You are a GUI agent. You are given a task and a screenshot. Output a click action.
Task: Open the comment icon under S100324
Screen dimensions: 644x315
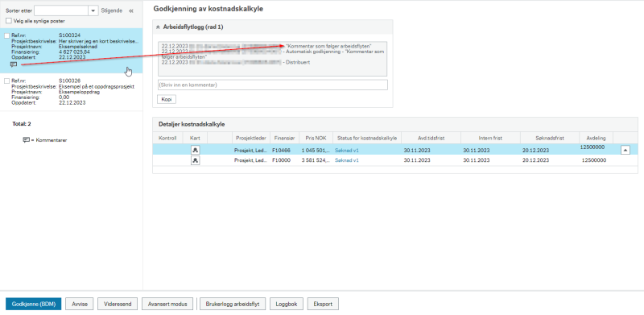point(14,64)
